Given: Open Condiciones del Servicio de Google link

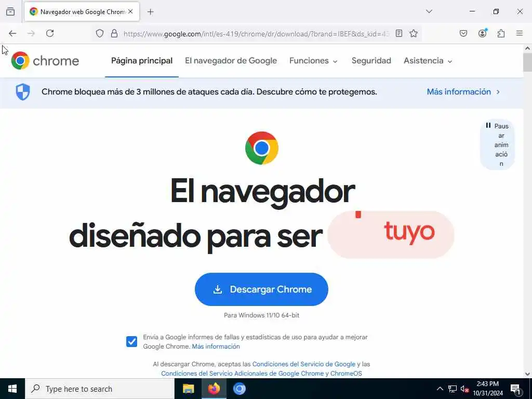Looking at the screenshot, I should [303, 364].
